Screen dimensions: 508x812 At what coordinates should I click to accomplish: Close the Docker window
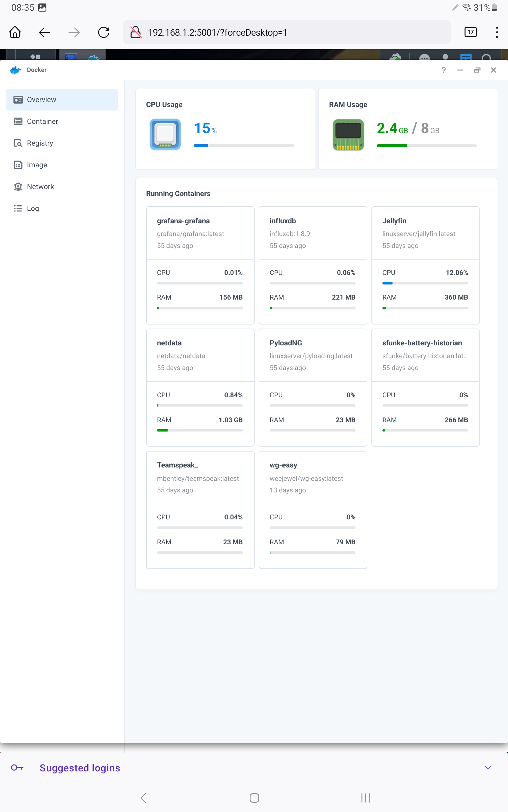click(493, 70)
